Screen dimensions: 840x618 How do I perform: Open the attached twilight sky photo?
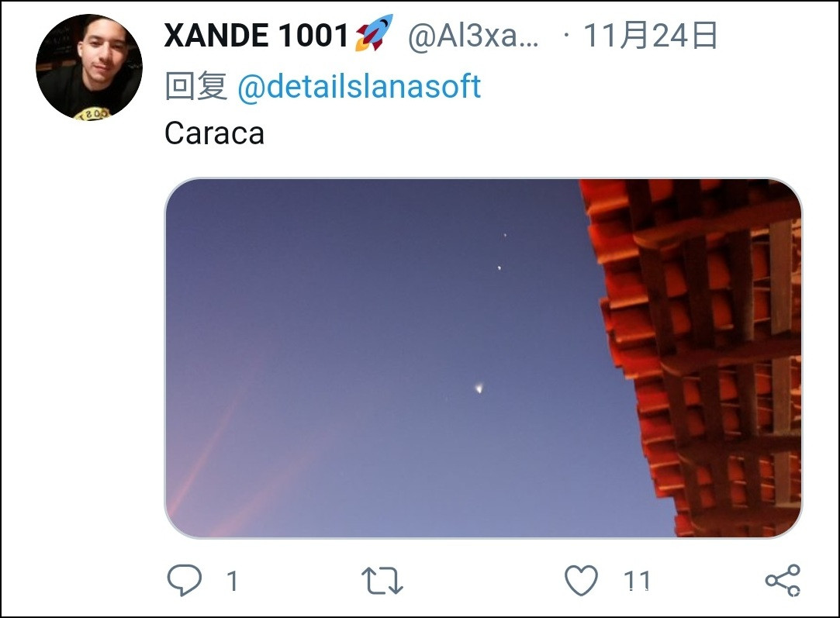pyautogui.click(x=483, y=357)
